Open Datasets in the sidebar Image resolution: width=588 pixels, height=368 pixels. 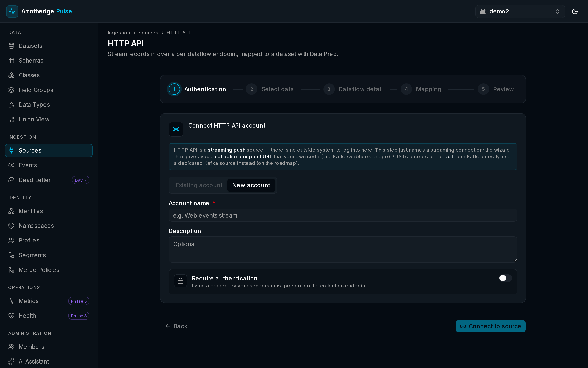49,46
